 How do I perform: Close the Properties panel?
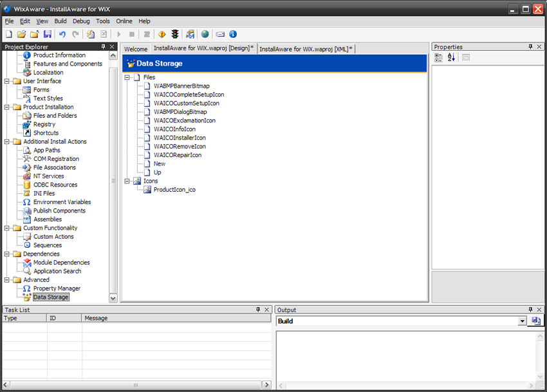click(539, 46)
